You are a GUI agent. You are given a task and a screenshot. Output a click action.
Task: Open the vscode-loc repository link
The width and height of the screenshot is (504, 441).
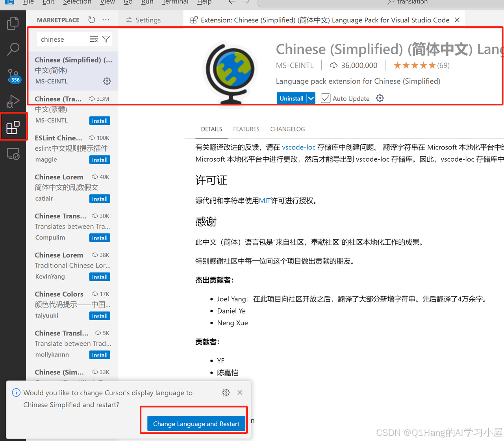[x=299, y=147]
